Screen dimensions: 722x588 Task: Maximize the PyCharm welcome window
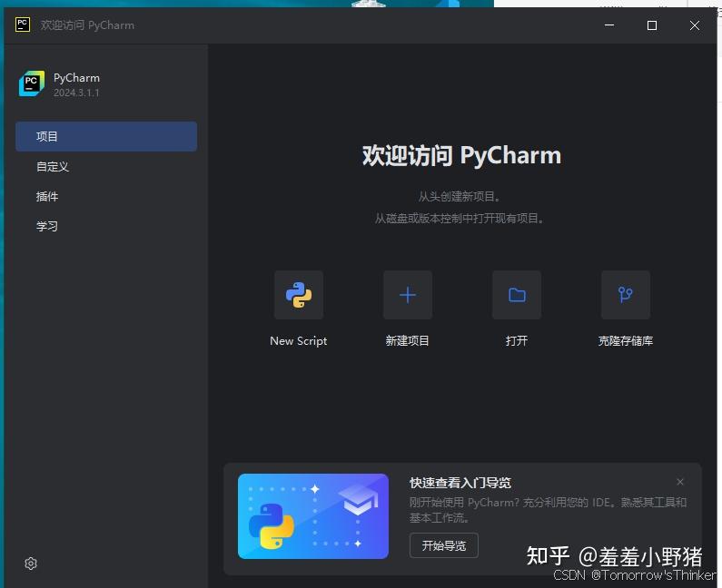tap(652, 25)
